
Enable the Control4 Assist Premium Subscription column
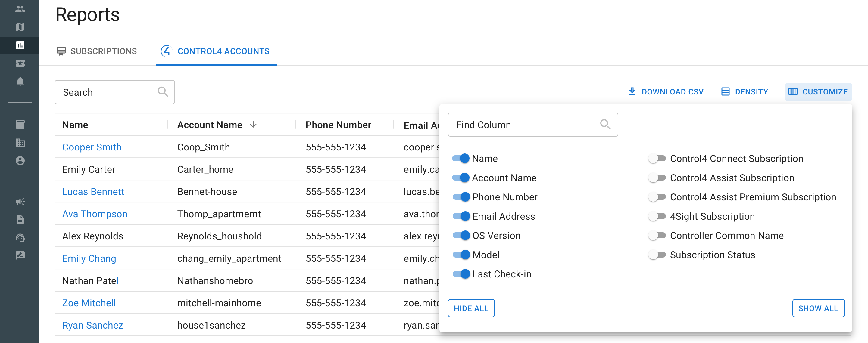[657, 196]
